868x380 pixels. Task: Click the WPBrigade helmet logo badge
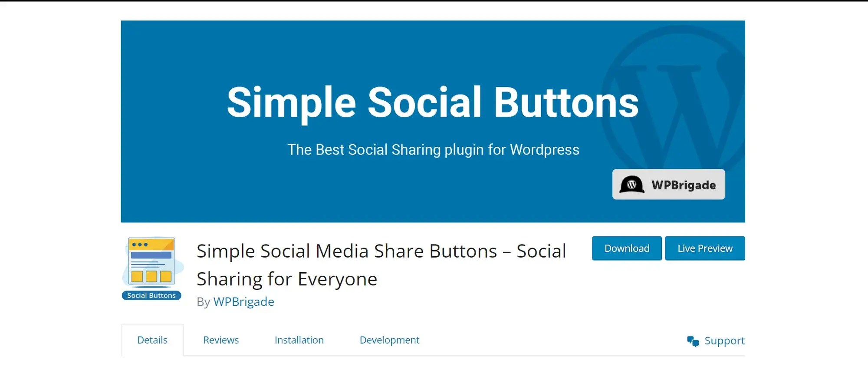[x=668, y=185]
